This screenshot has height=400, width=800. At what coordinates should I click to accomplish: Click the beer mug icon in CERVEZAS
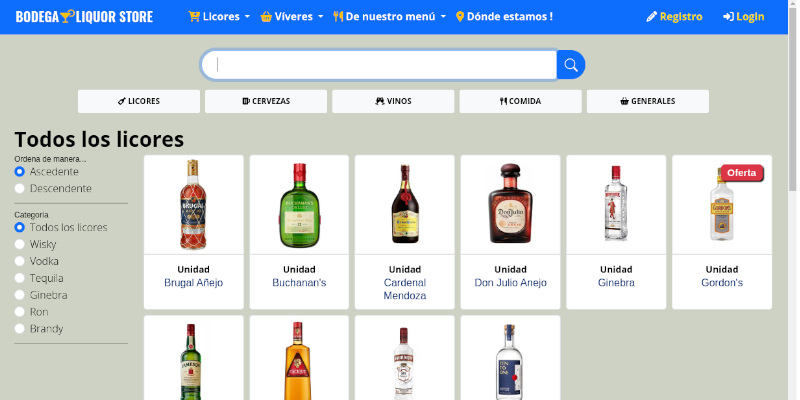246,101
